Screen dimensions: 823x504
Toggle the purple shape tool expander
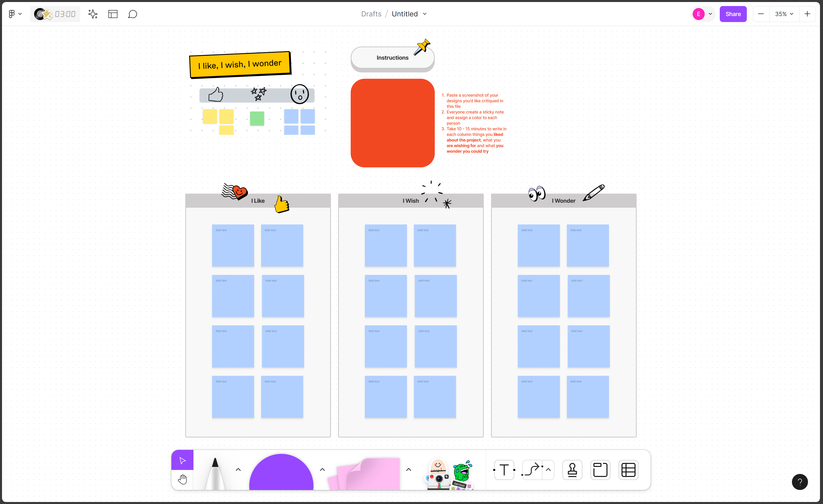point(323,469)
